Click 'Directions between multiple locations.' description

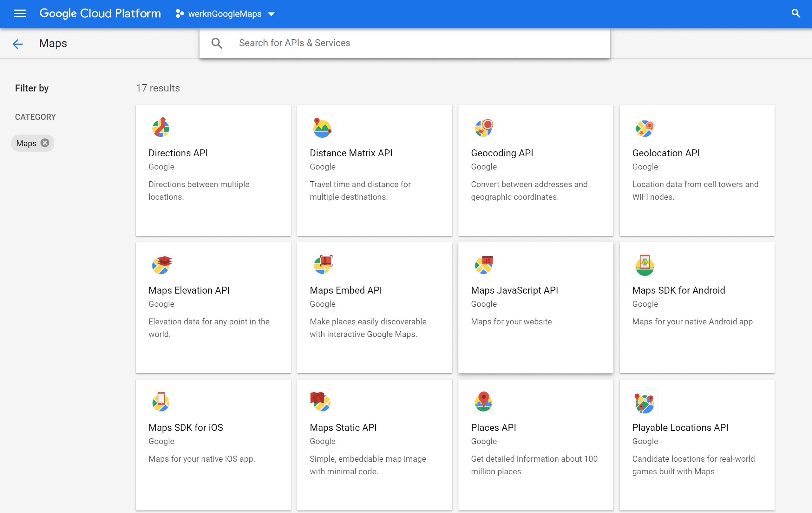(199, 191)
